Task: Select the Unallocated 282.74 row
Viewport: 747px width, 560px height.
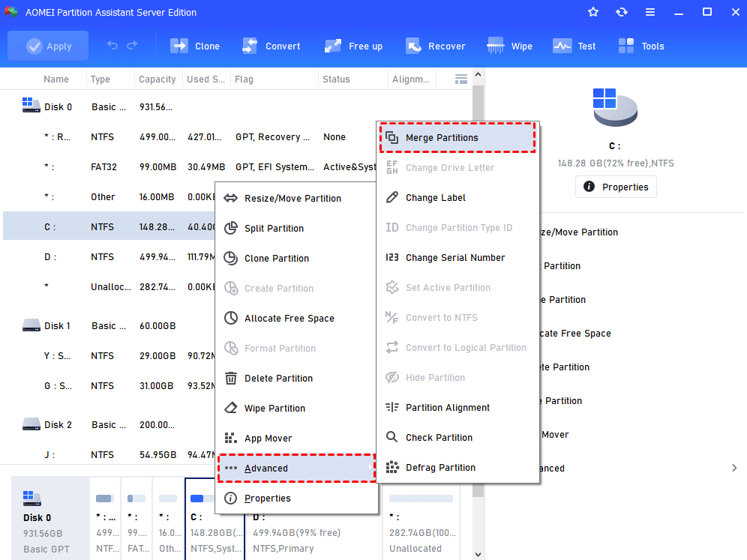Action: click(109, 286)
